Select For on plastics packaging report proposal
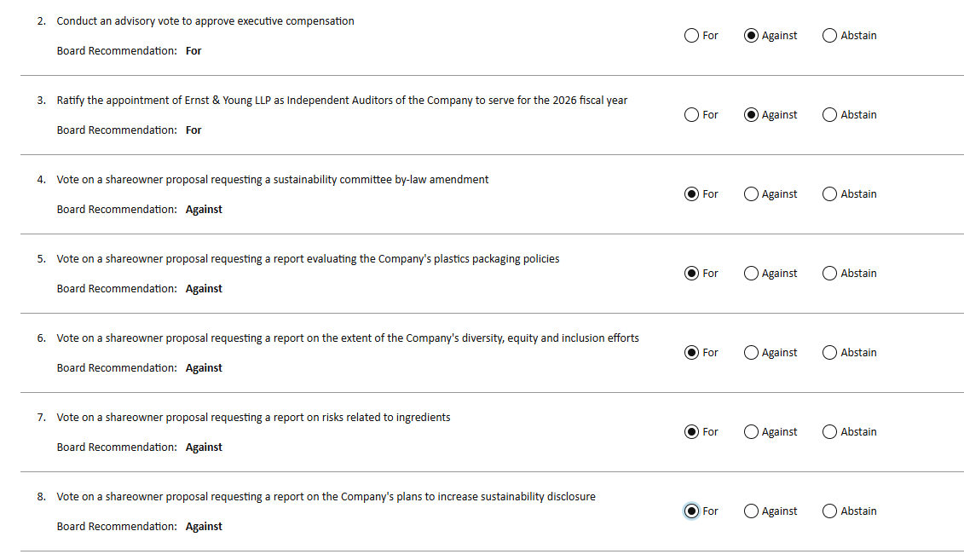Screen dimensions: 964x560 [x=692, y=274]
